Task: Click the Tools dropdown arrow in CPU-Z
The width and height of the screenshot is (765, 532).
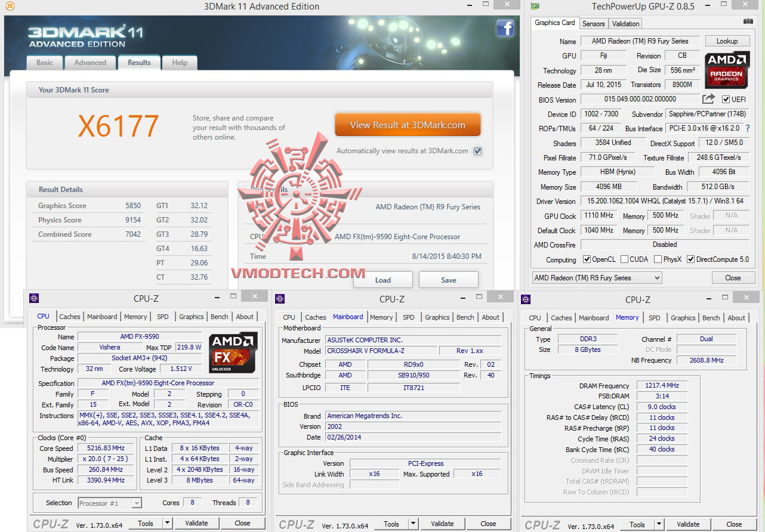Action: point(167,523)
